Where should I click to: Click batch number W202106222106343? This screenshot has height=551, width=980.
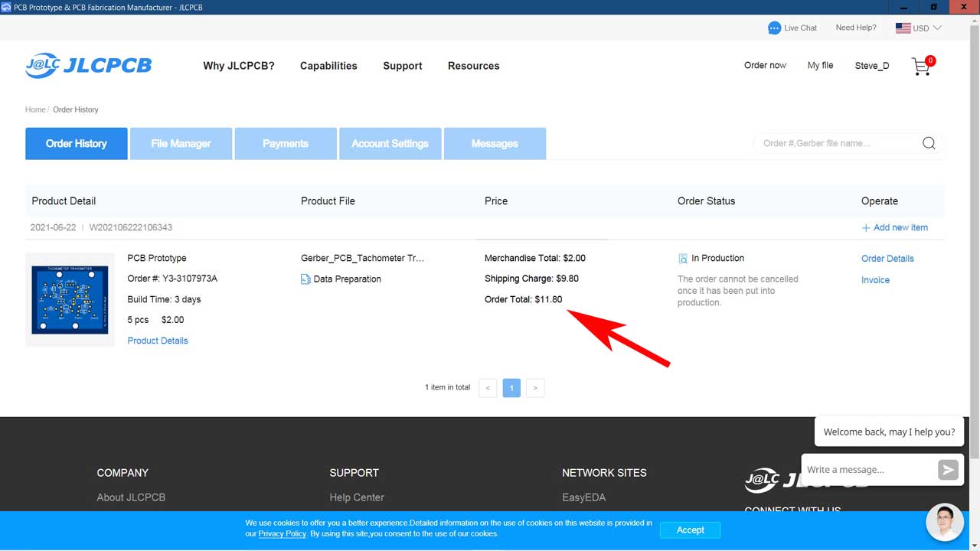click(131, 228)
